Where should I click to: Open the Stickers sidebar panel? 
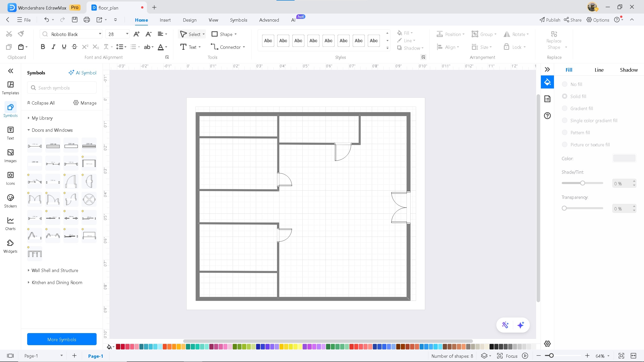(x=10, y=201)
